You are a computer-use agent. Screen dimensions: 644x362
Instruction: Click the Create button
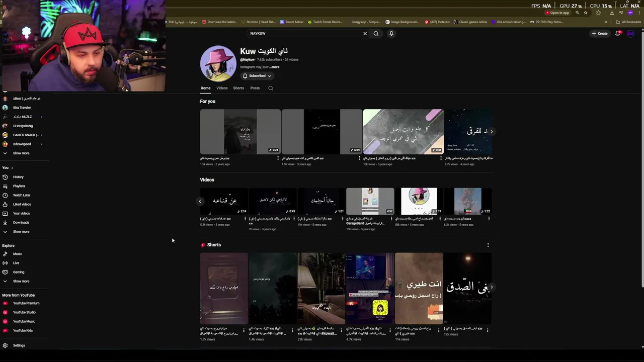600,34
